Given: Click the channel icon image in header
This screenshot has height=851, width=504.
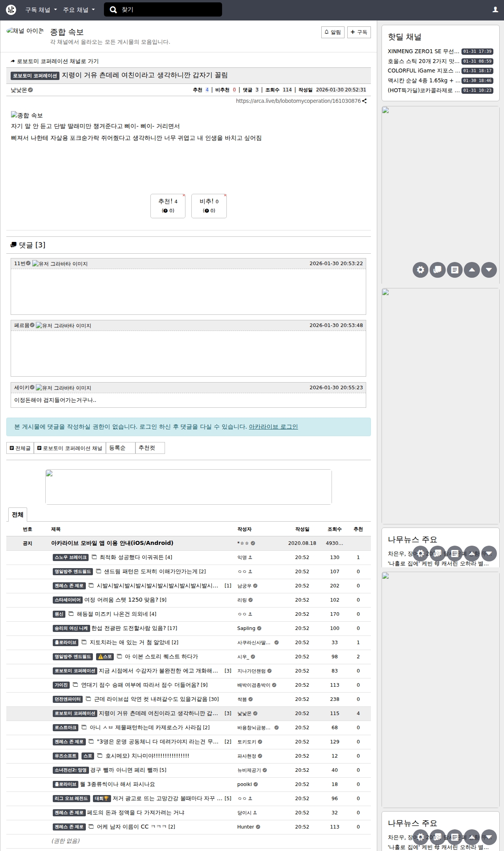Looking at the screenshot, I should coord(25,31).
